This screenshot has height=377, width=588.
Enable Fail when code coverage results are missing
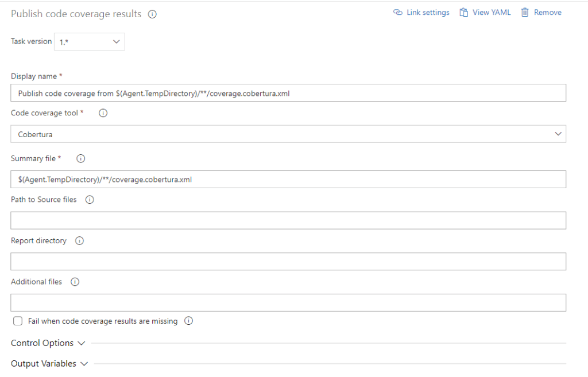(x=18, y=321)
